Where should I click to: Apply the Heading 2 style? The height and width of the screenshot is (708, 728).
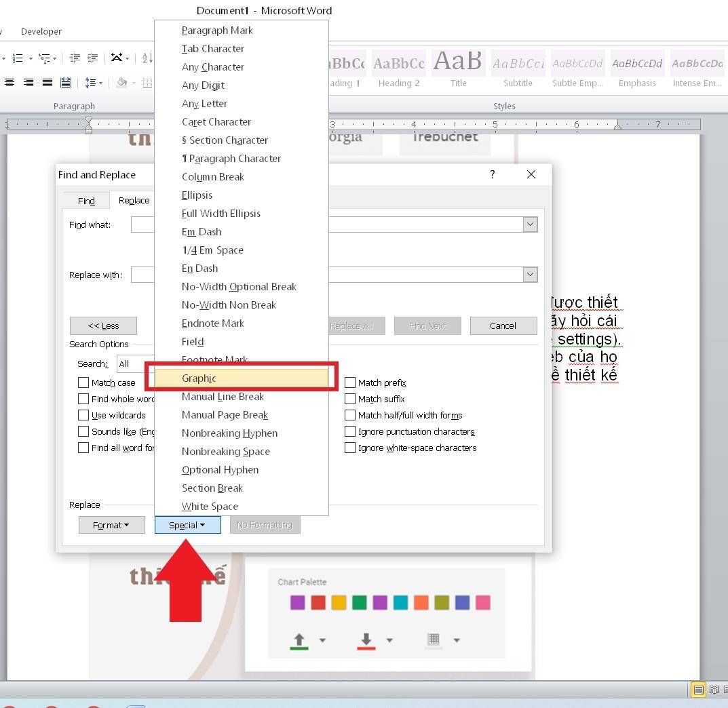coord(399,70)
